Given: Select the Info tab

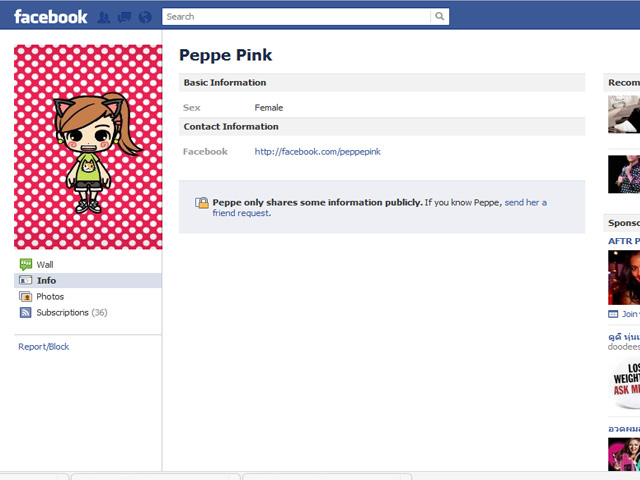Looking at the screenshot, I should point(88,280).
